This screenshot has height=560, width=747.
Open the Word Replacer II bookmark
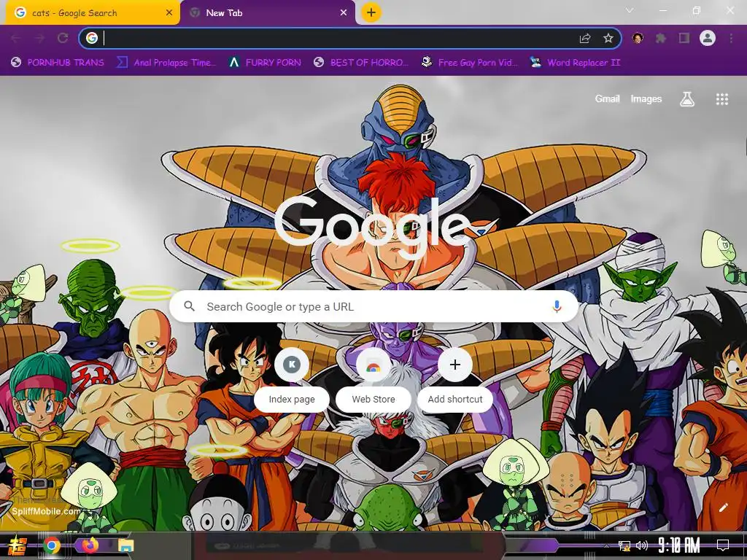[x=576, y=63]
